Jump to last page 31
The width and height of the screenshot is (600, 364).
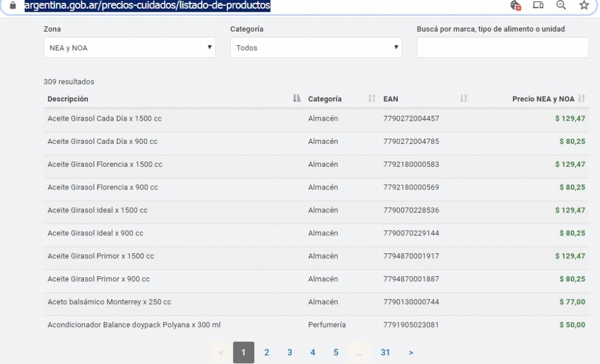coord(385,352)
